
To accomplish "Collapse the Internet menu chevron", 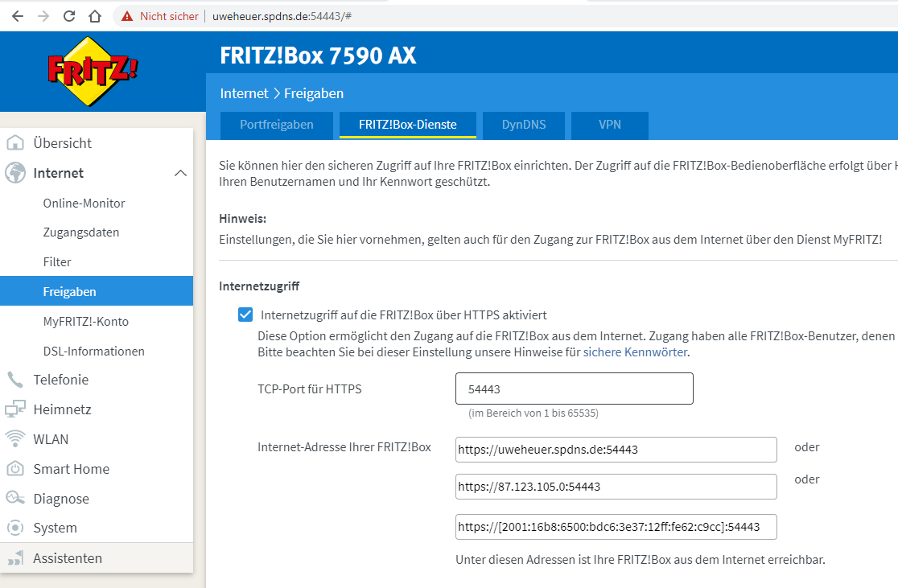I will tap(180, 173).
